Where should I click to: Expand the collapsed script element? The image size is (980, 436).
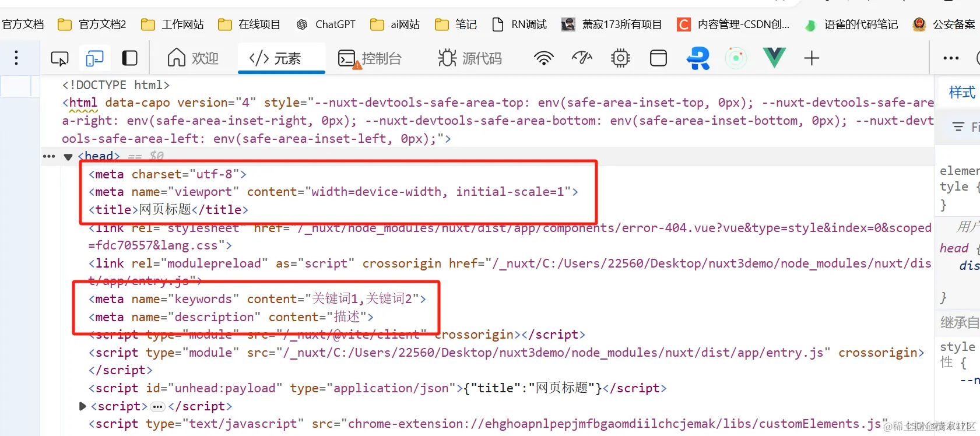coord(82,406)
